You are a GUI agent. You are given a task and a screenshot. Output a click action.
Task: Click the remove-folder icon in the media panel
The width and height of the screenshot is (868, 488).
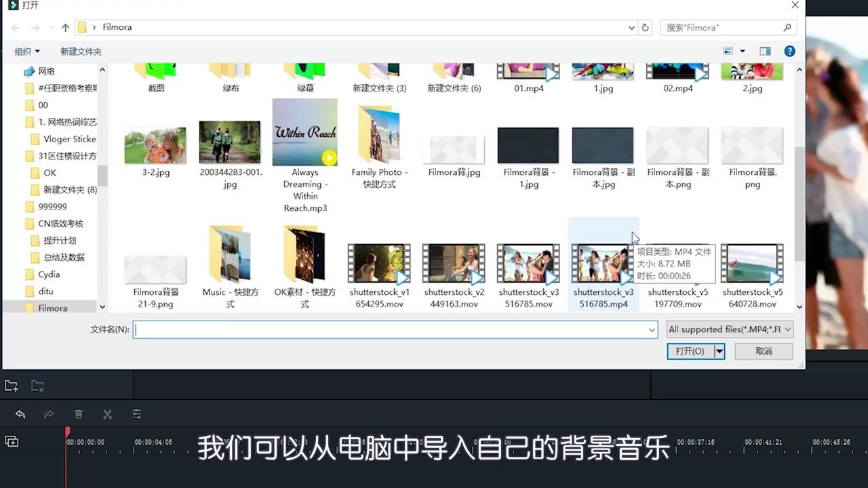pyautogui.click(x=37, y=385)
